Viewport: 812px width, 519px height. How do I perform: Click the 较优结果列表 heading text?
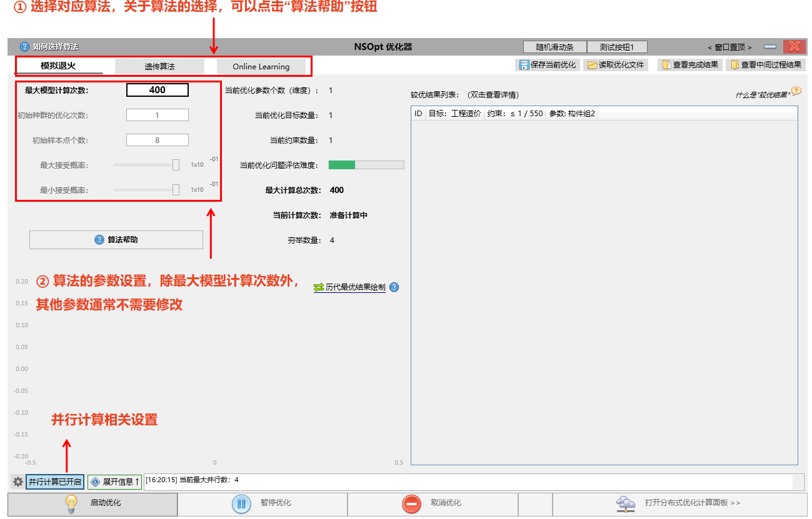(x=434, y=96)
